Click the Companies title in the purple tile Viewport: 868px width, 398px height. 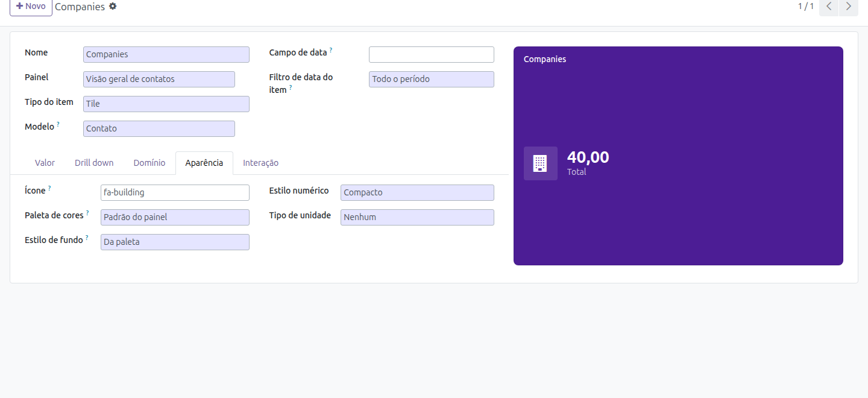point(545,59)
